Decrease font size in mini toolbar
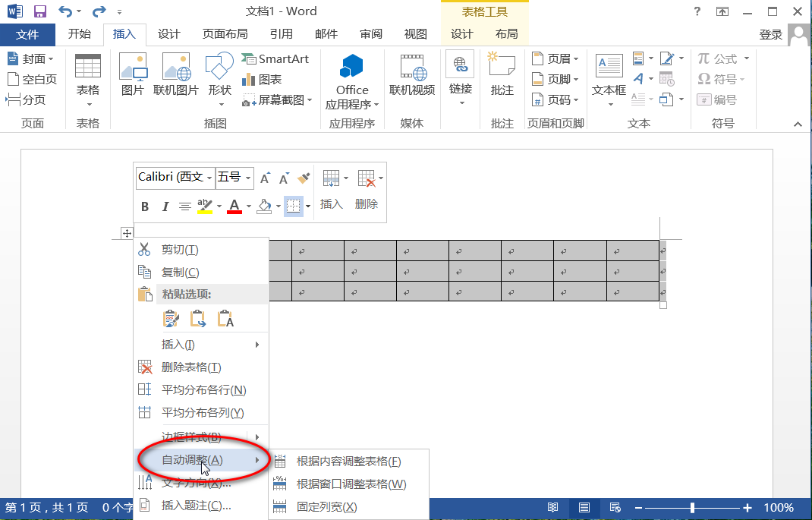Viewport: 812px width, 520px height. pos(284,178)
